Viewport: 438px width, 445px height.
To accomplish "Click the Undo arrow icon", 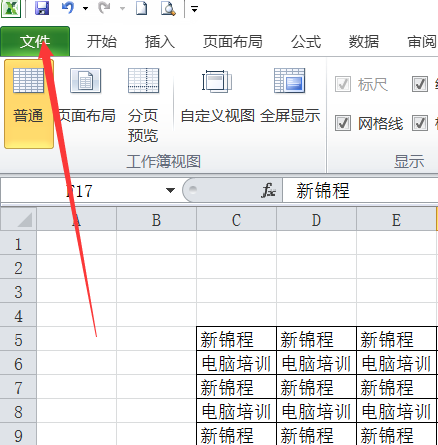I will [68, 8].
